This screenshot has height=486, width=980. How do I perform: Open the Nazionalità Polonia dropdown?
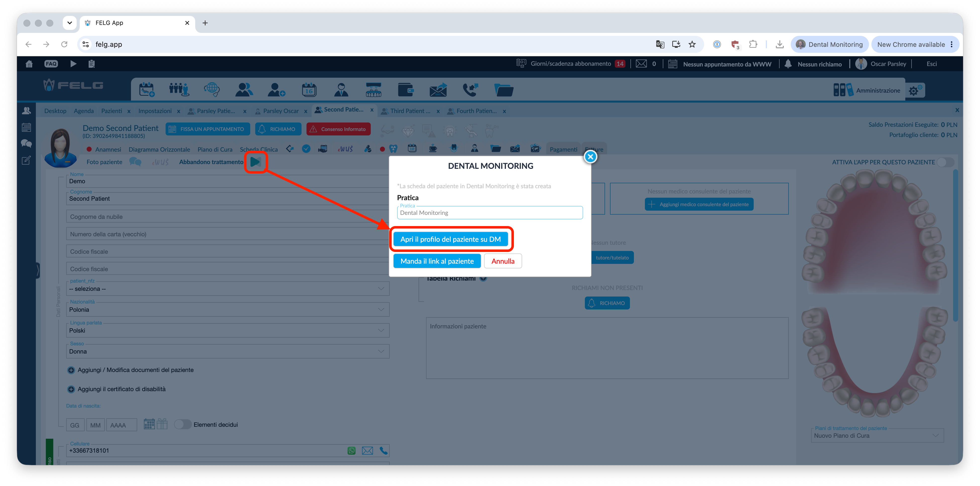pos(228,309)
